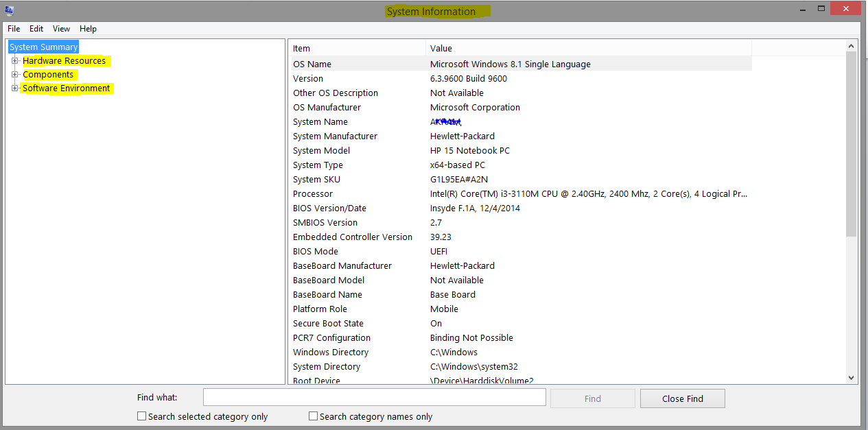Click the scrollbar down arrow
This screenshot has width=868, height=430.
[851, 377]
